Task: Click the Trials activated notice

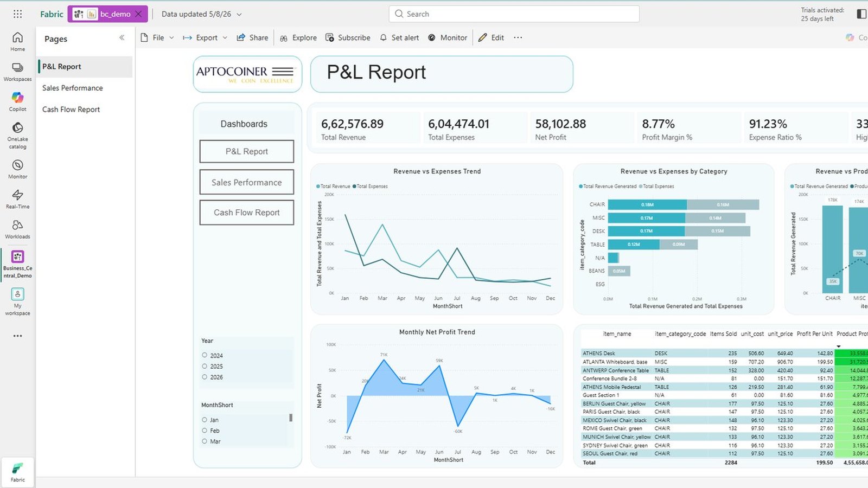Action: (x=822, y=14)
